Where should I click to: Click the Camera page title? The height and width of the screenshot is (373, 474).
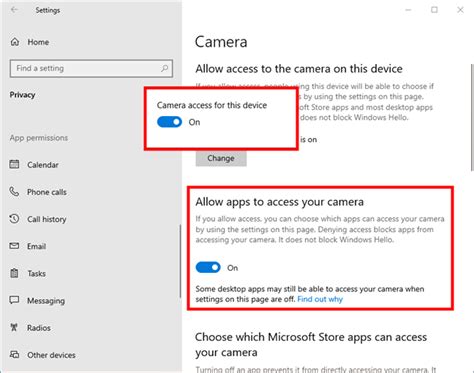point(221,42)
